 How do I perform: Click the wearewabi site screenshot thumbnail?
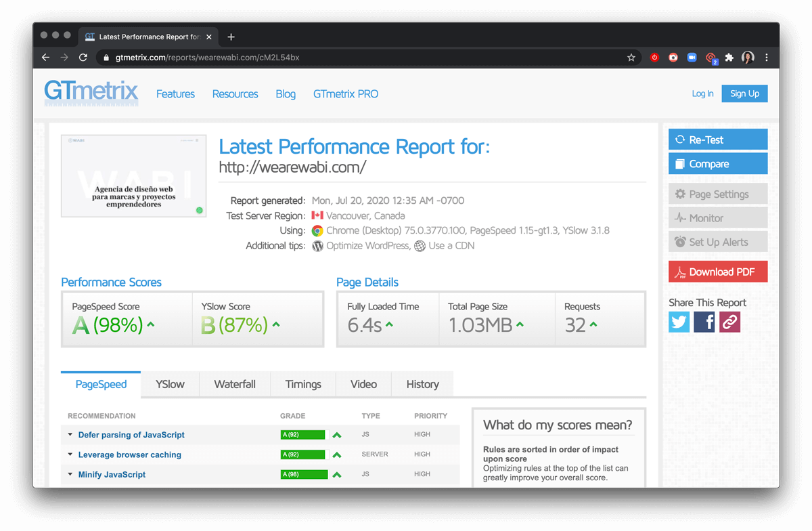pyautogui.click(x=134, y=176)
